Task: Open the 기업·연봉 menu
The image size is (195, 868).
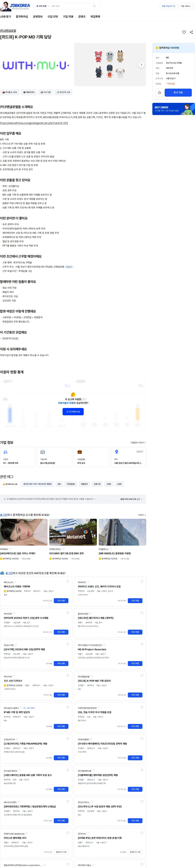Action: 68,16
